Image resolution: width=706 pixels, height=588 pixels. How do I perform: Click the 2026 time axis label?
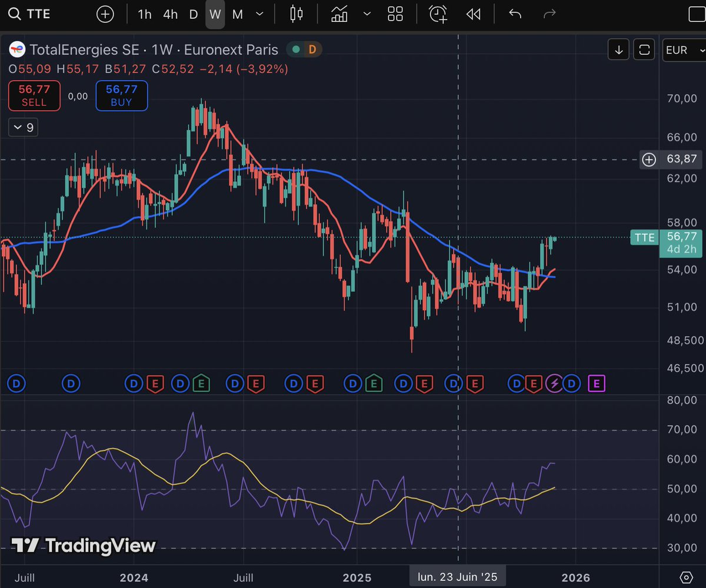click(x=575, y=577)
